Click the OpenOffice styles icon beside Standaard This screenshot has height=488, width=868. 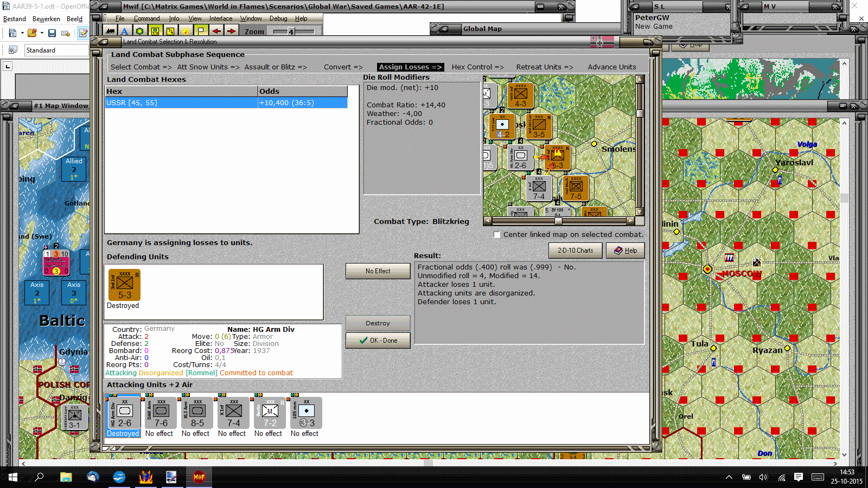13,50
